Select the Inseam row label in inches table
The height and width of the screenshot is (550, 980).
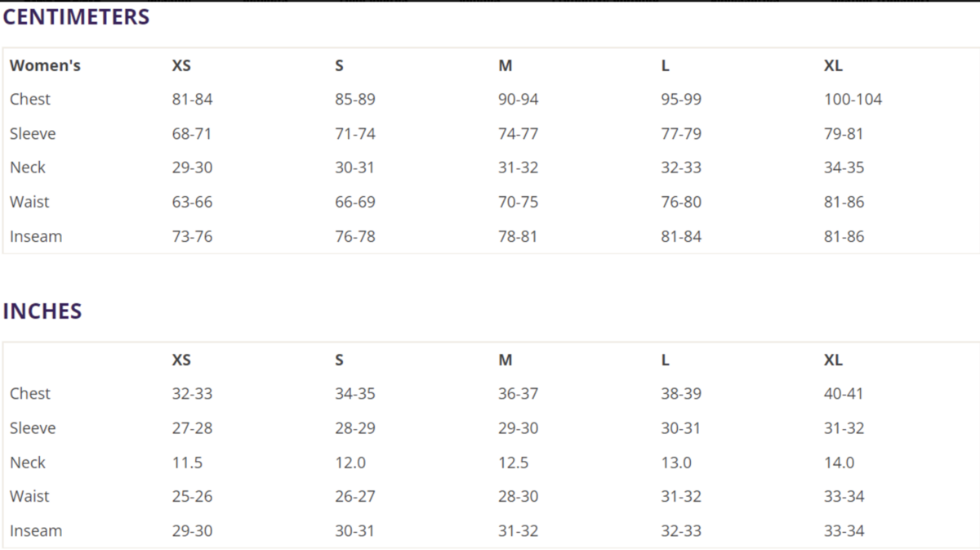pos(36,530)
